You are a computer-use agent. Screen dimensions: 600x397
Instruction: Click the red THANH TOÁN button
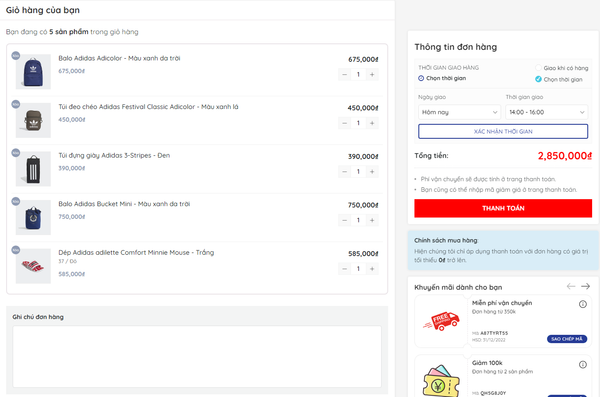(x=503, y=208)
